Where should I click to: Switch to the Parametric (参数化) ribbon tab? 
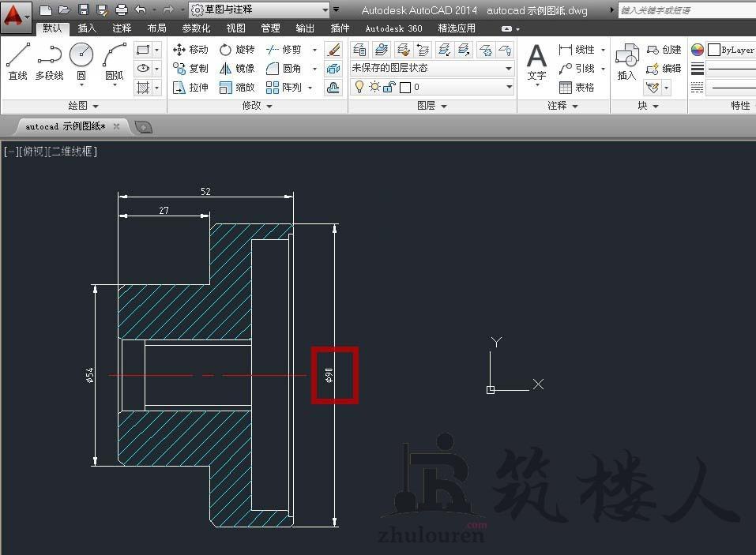click(196, 28)
